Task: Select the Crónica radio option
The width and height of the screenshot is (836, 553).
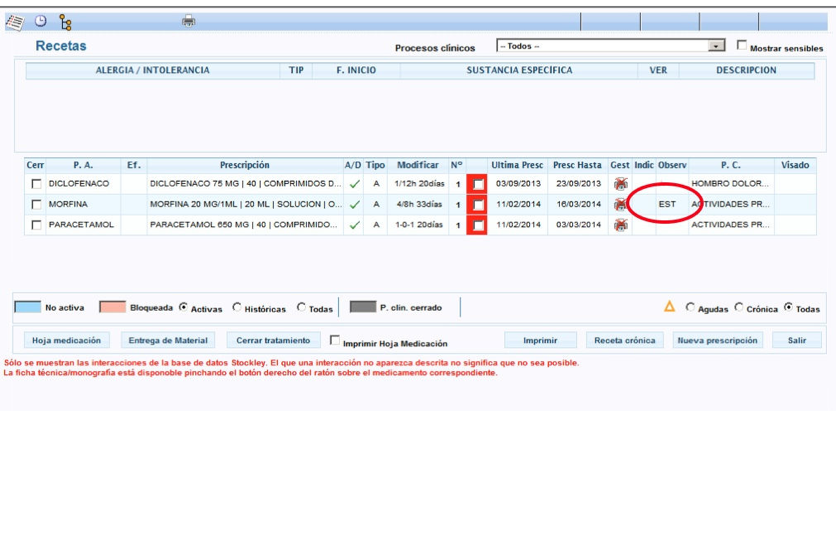Action: pos(739,308)
